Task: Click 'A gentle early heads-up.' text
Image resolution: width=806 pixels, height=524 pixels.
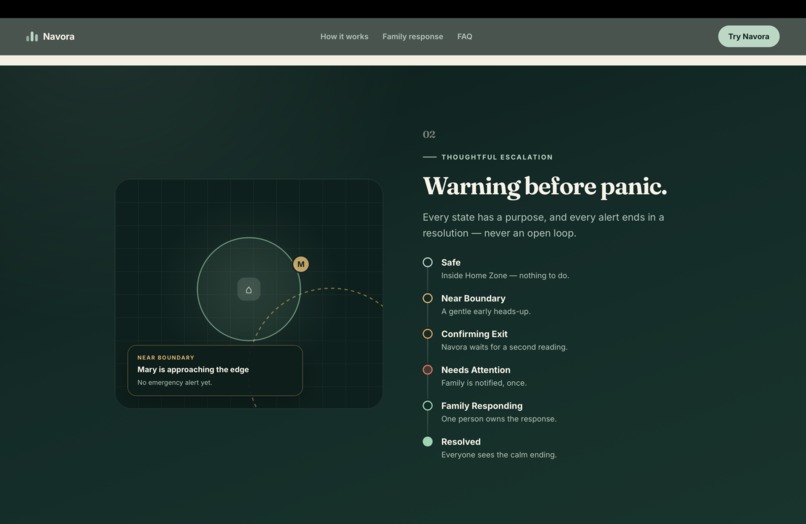Action: tap(486, 312)
